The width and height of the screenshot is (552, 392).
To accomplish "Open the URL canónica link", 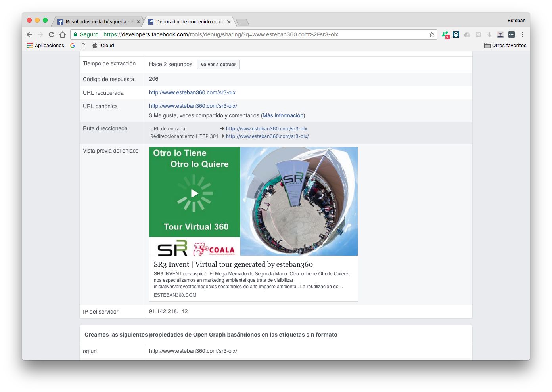I will pyautogui.click(x=193, y=106).
